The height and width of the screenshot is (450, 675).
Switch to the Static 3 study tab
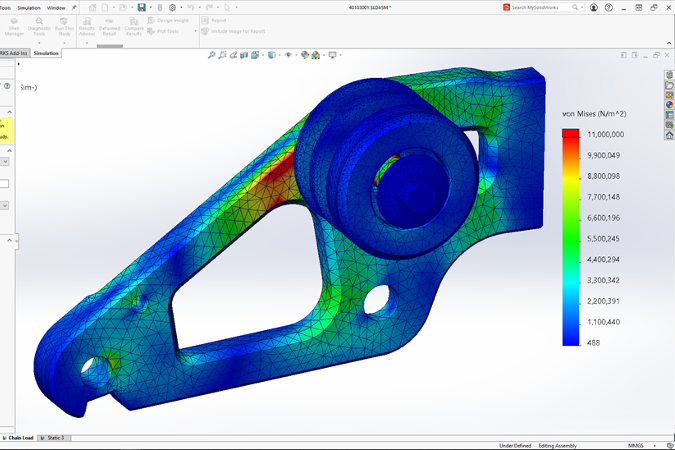55,438
